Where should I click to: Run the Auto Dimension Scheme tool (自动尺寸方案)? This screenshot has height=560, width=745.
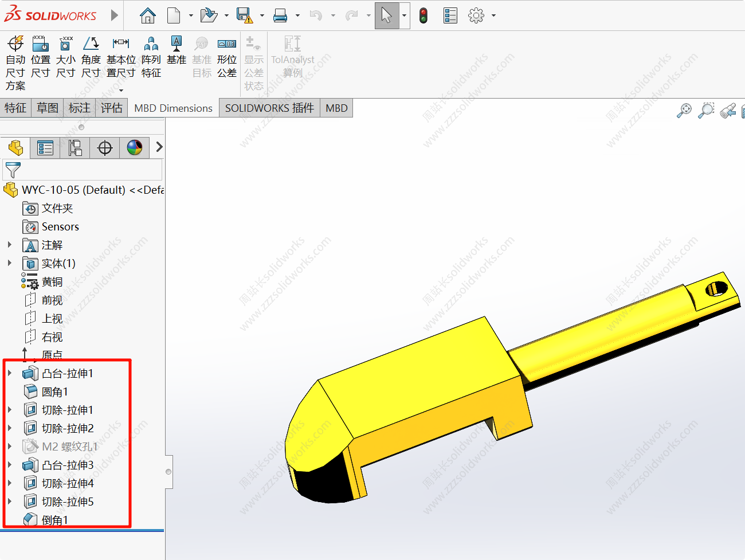tap(15, 63)
